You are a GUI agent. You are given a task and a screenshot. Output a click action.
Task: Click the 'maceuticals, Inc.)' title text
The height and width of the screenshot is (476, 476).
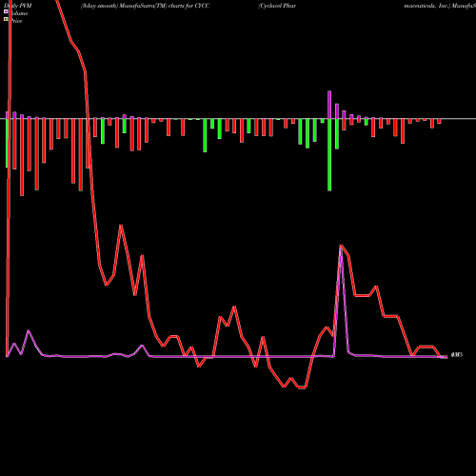tap(427, 6)
